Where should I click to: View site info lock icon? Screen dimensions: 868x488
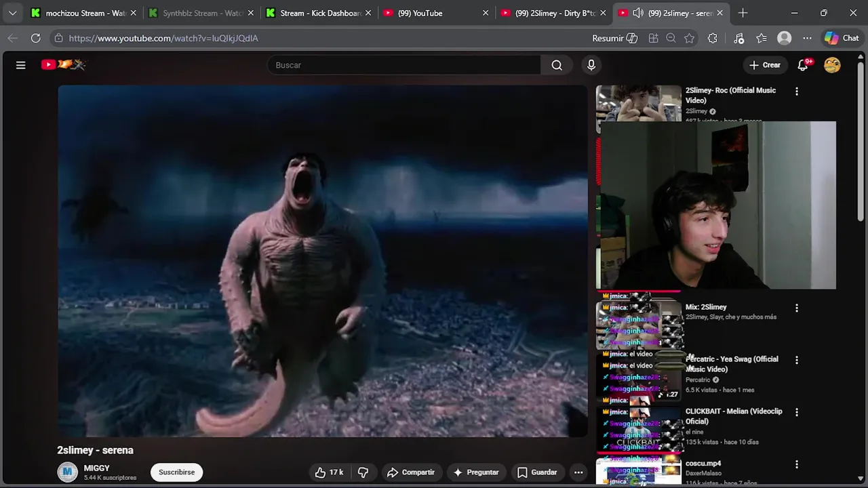pos(59,38)
